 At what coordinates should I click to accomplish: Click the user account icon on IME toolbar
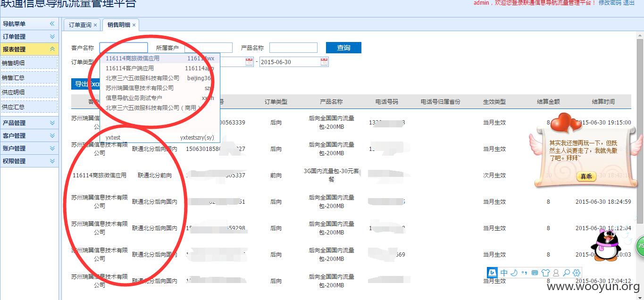tap(556, 273)
